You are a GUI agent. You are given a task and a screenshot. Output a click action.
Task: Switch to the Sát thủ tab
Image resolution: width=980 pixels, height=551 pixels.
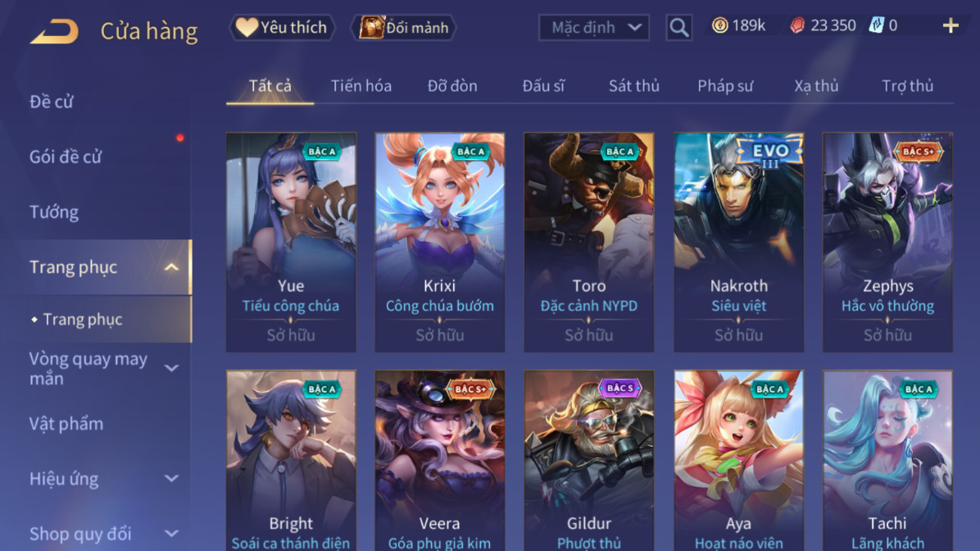pyautogui.click(x=633, y=85)
